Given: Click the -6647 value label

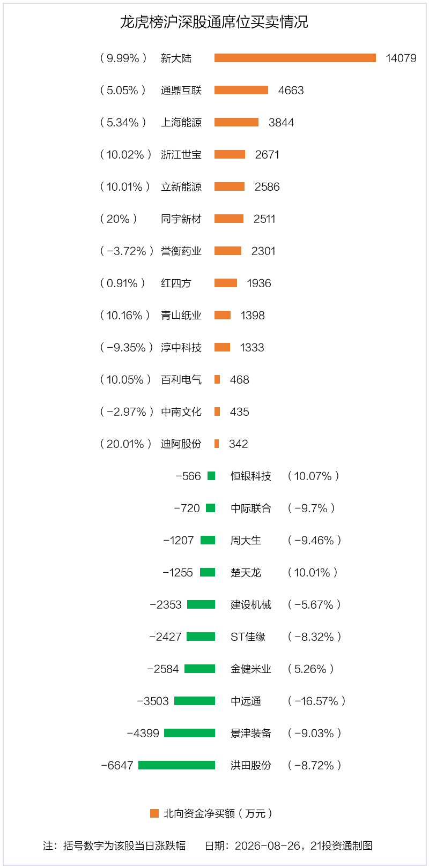Looking at the screenshot, I should point(117,765).
